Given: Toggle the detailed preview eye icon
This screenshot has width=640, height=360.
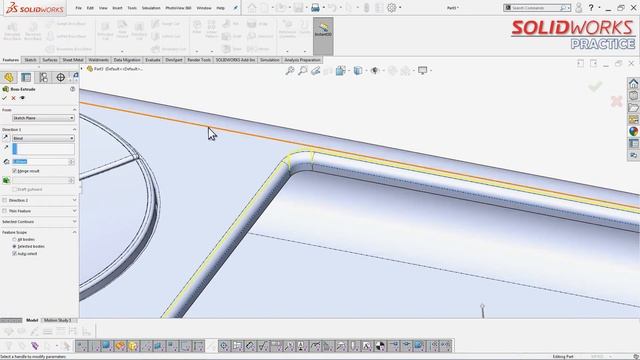Looking at the screenshot, I should pos(22,98).
